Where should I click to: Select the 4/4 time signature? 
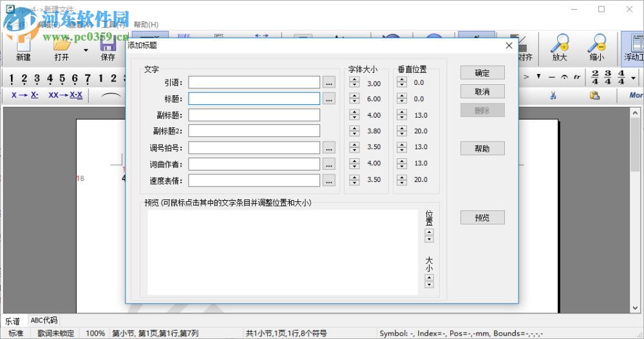pyautogui.click(x=621, y=77)
